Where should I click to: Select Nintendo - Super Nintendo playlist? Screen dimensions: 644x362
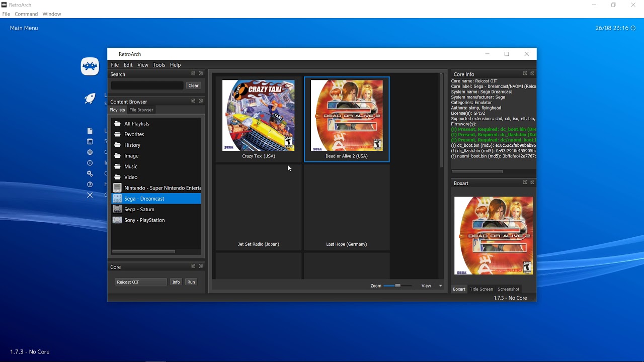tap(156, 188)
